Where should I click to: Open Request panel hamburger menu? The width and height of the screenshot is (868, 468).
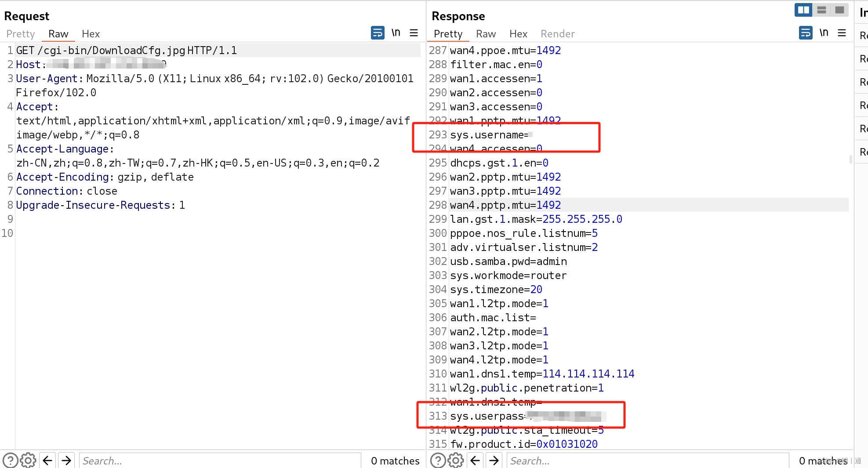pos(414,33)
